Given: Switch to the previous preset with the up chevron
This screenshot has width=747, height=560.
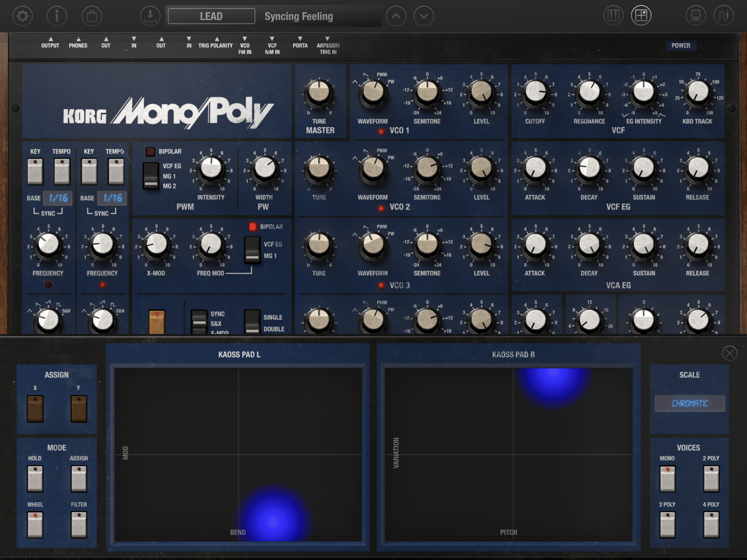Looking at the screenshot, I should [x=396, y=16].
